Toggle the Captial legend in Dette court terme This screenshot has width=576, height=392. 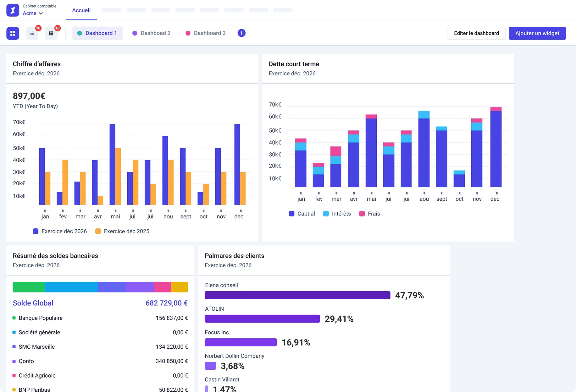pos(302,214)
